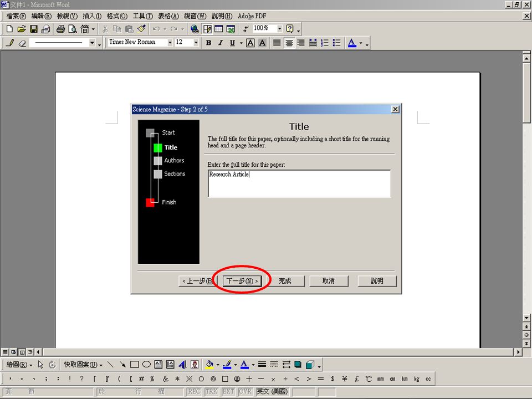The image size is (532, 399).
Task: Apply numbered list formatting
Action: coord(325,43)
